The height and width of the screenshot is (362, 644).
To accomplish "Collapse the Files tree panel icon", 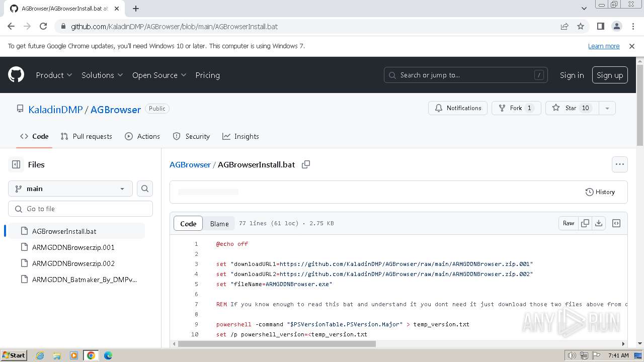I will pyautogui.click(x=16, y=164).
